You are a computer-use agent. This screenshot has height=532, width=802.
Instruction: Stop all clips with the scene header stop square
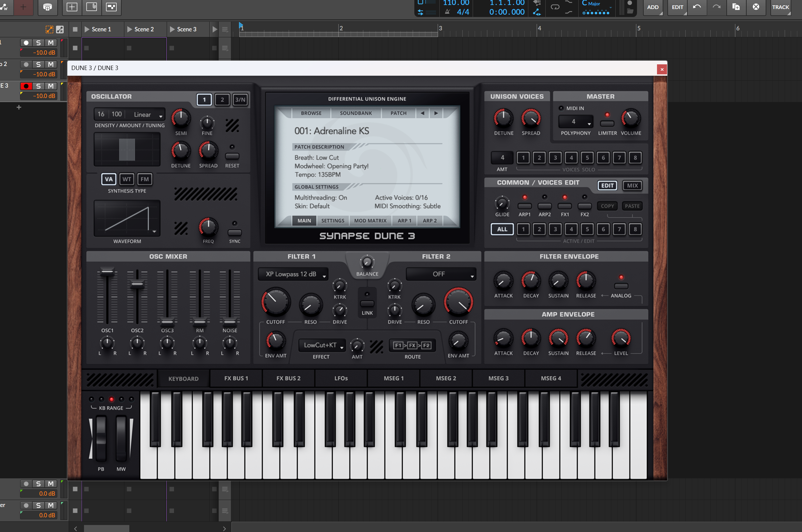pos(75,30)
